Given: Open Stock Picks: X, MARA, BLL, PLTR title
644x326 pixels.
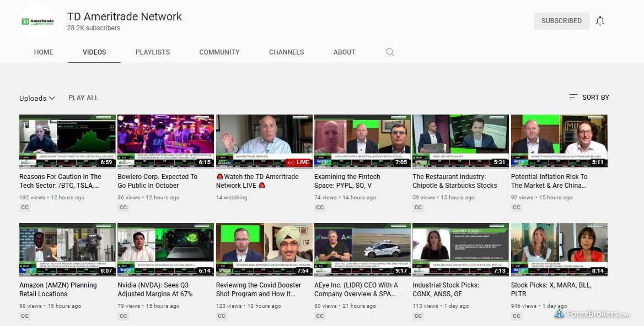Looking at the screenshot, I should coord(551,290).
